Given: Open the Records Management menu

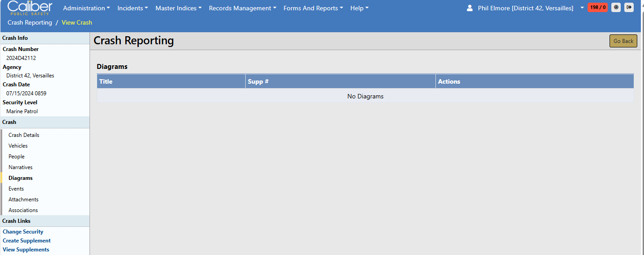Looking at the screenshot, I should tap(242, 8).
